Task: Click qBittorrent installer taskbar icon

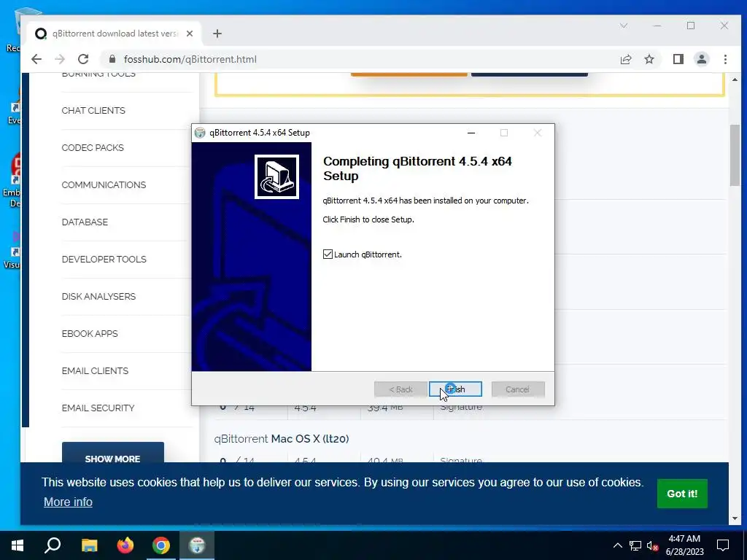Action: click(x=197, y=545)
